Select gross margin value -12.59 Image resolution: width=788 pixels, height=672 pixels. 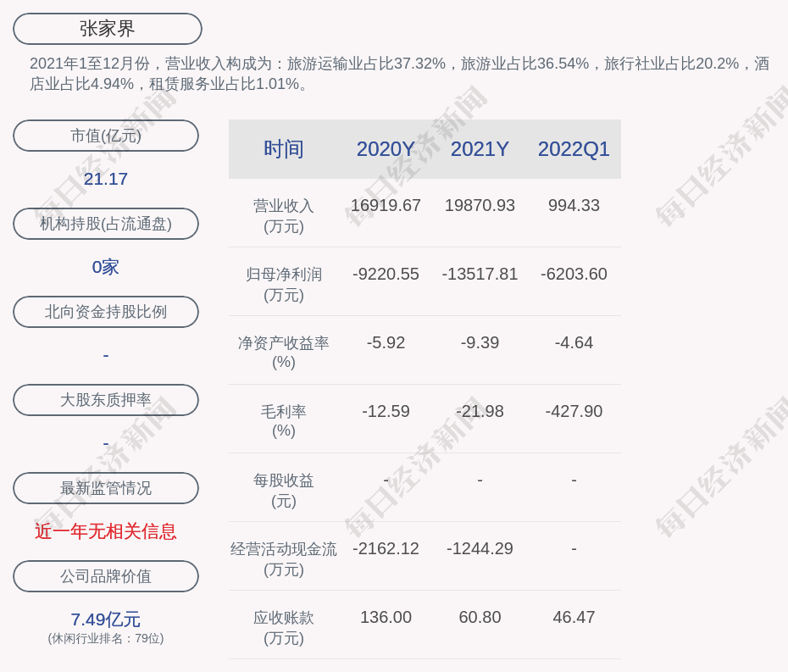[x=386, y=411]
